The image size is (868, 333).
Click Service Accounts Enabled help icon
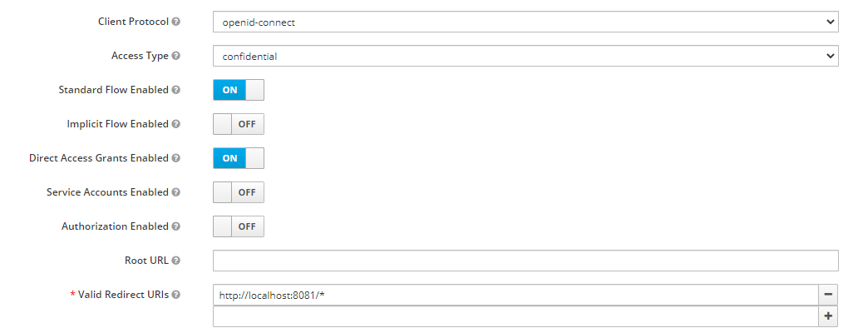pyautogui.click(x=175, y=192)
